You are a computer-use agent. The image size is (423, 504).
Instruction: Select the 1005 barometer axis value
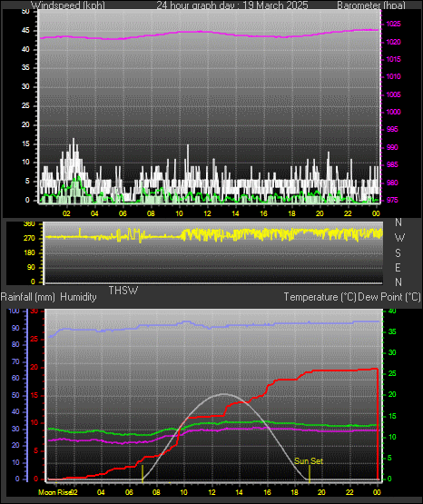[x=393, y=94]
